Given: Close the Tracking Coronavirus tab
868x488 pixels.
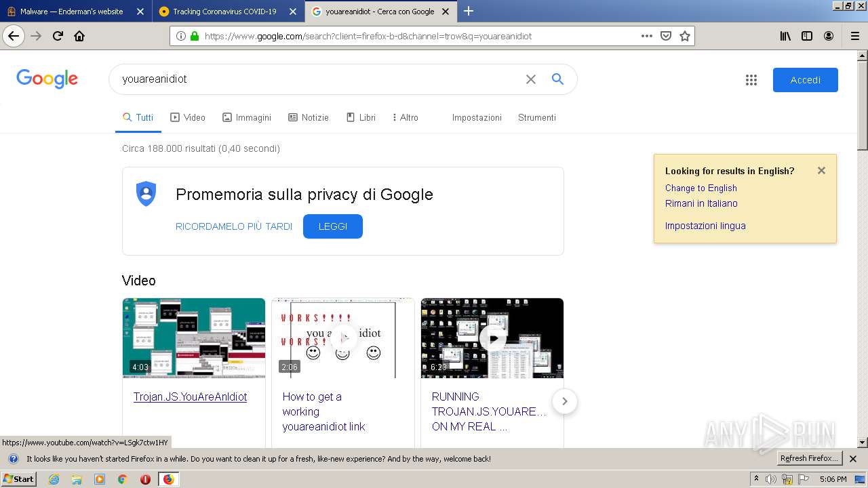Looking at the screenshot, I should (293, 12).
